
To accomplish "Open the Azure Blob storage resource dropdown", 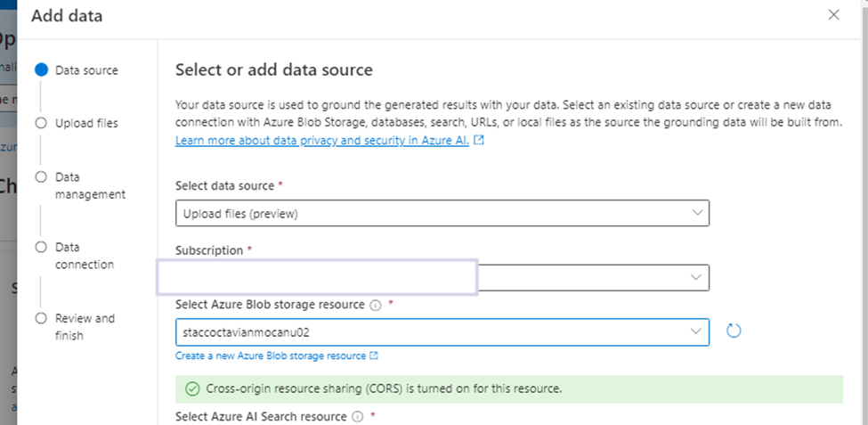I will 442,331.
